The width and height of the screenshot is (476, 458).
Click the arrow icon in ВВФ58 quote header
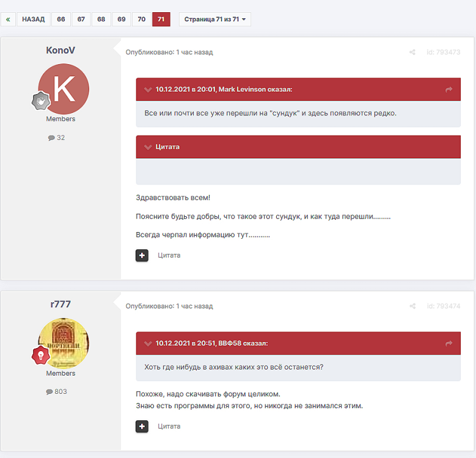[449, 344]
